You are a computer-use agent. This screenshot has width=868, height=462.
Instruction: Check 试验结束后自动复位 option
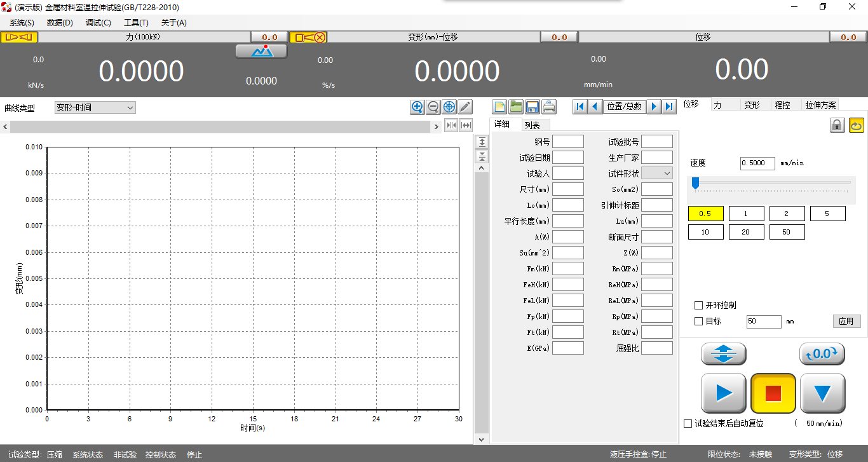click(x=688, y=423)
